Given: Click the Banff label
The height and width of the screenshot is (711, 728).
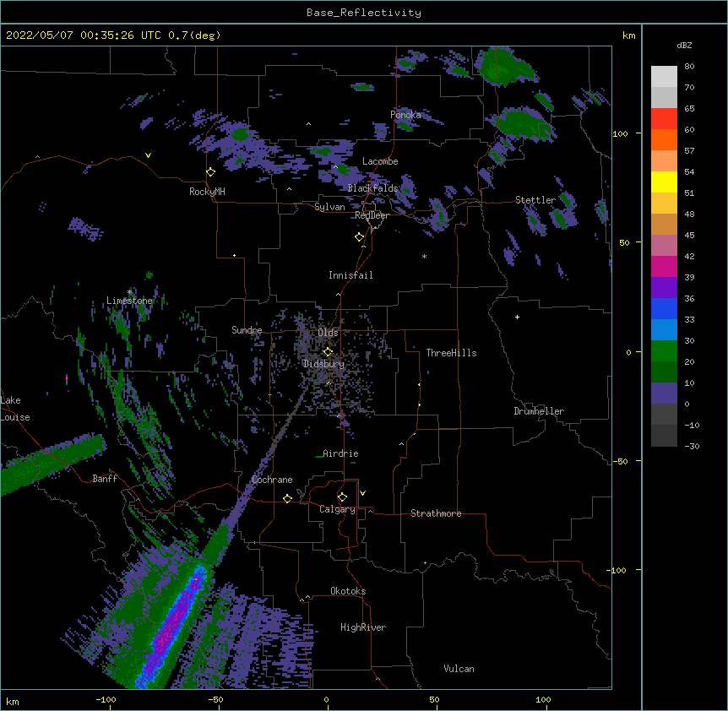Looking at the screenshot, I should coord(105,479).
